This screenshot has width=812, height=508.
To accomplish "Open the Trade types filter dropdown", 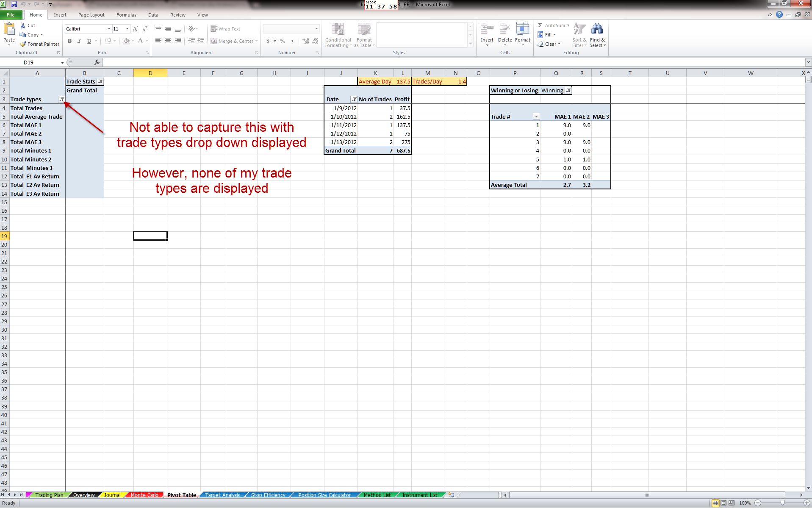I will coord(62,99).
